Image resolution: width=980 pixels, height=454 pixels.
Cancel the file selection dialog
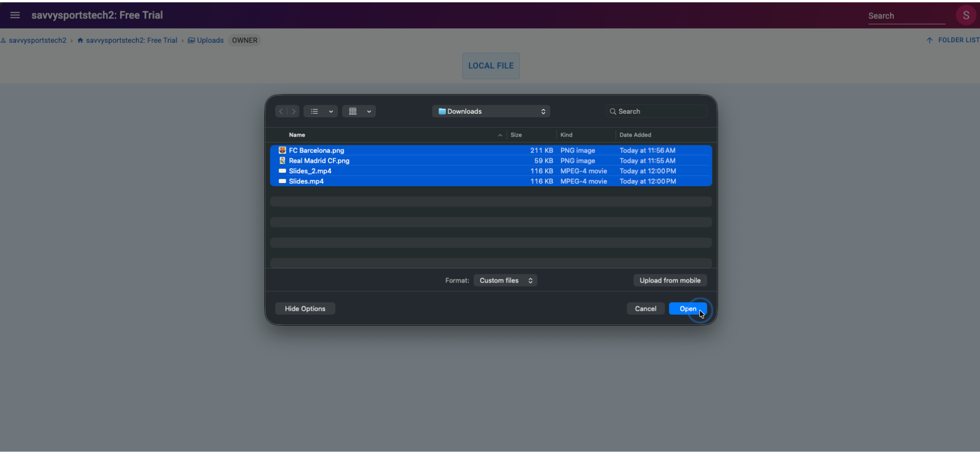click(645, 309)
